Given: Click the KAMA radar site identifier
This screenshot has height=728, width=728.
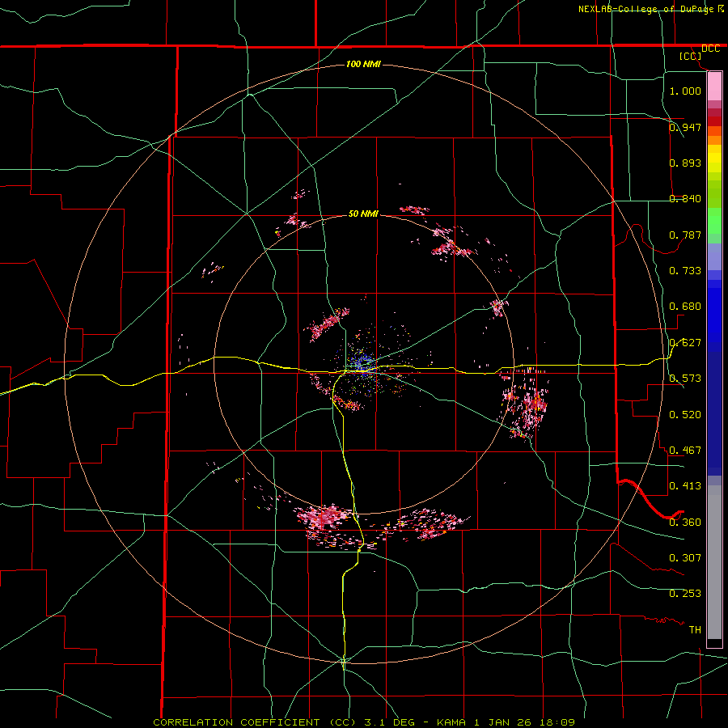Looking at the screenshot, I should pos(451,722).
